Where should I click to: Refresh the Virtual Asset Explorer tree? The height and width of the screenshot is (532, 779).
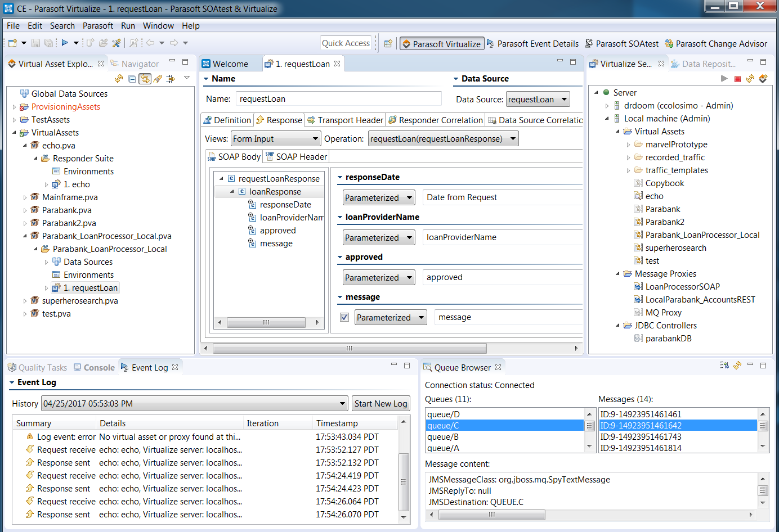tap(119, 79)
